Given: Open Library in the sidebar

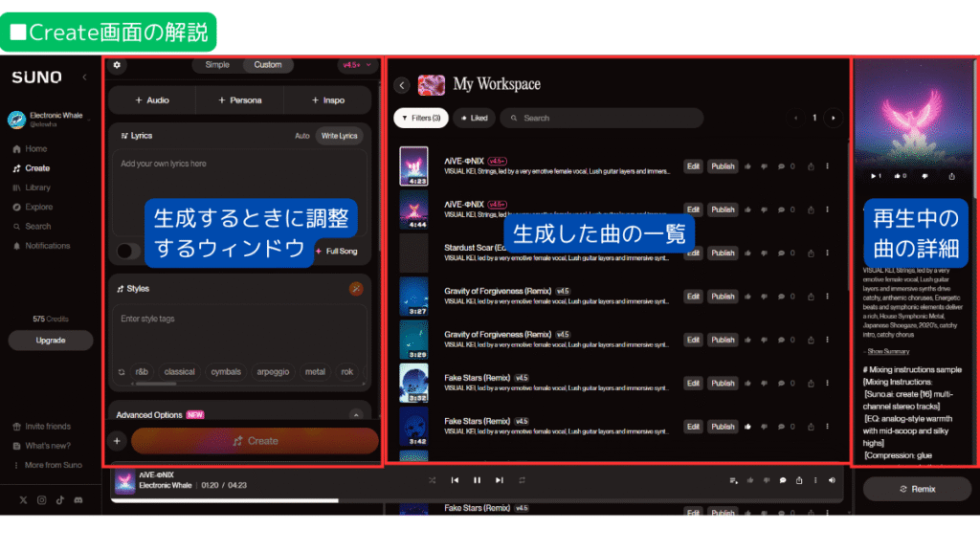Looking at the screenshot, I should [32, 188].
